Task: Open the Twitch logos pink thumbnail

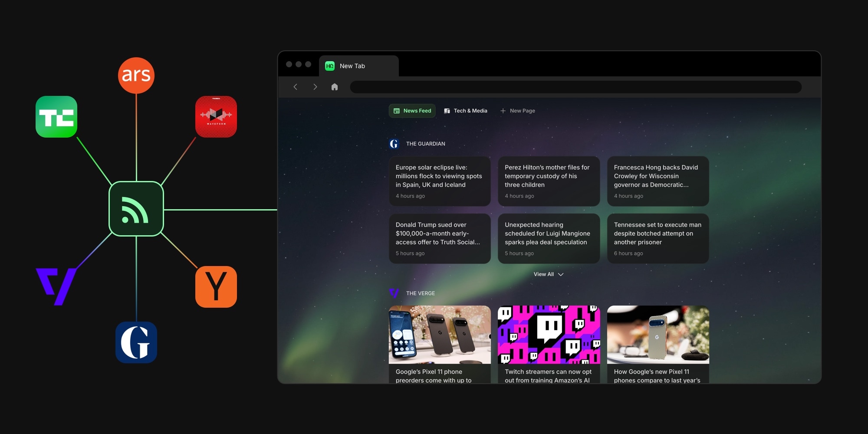Action: pyautogui.click(x=549, y=335)
